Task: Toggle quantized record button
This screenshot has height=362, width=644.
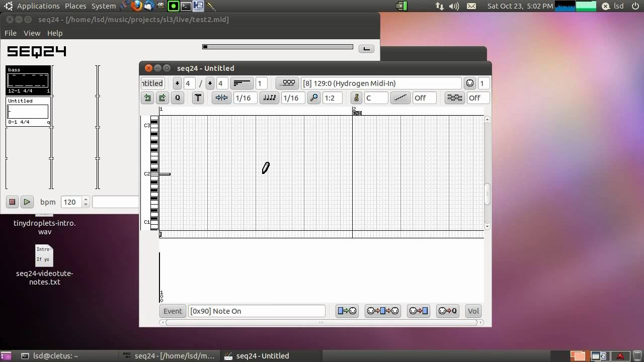Action: coord(448,311)
